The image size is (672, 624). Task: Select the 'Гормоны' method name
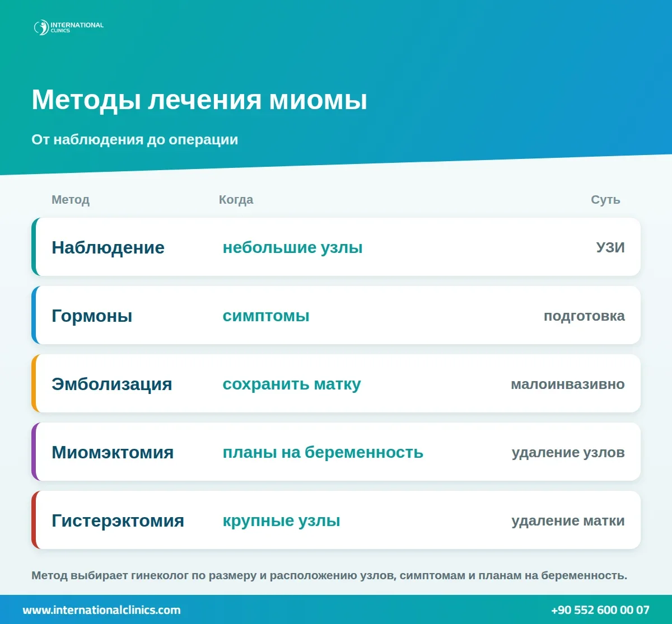[x=92, y=316]
